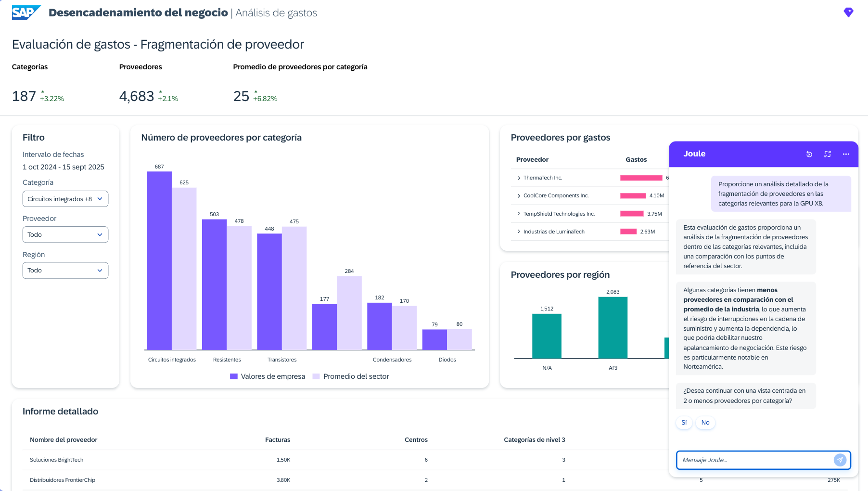The width and height of the screenshot is (868, 491).
Task: Click the APJ region bar 2,083
Action: [613, 328]
